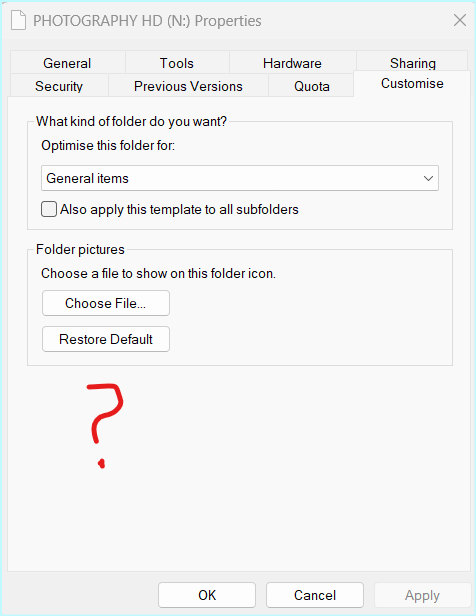Screen dimensions: 476x616
Task: Dismiss the dialog with Cancel
Action: click(x=315, y=595)
